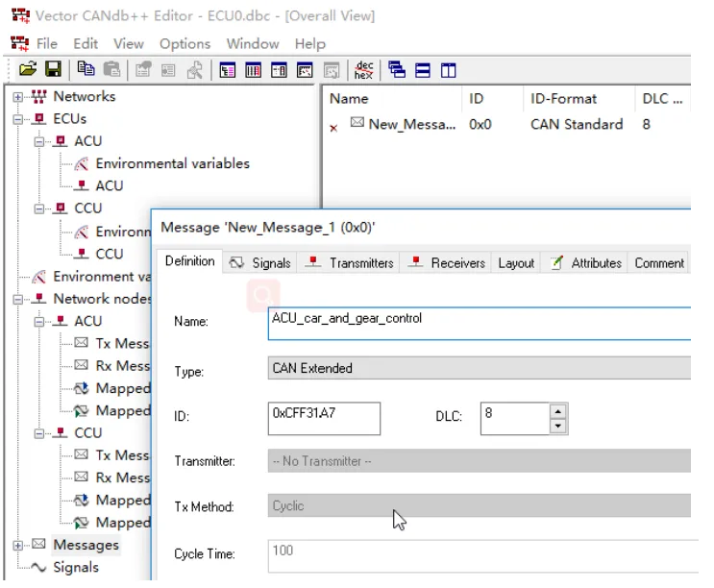
Task: Click the envelope icon of the New_Messa... row
Action: point(357,124)
